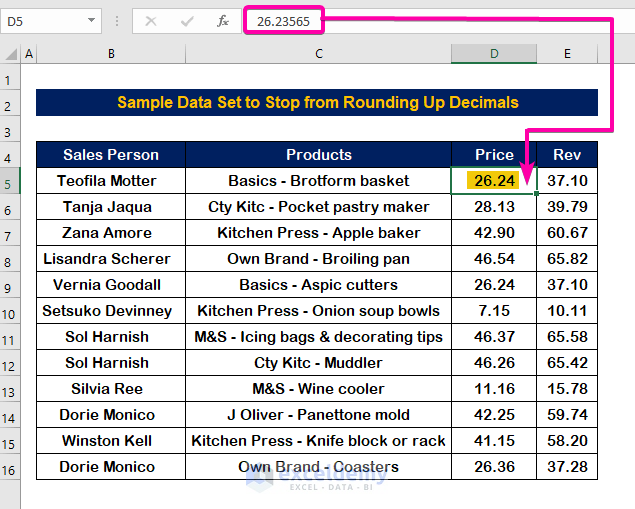
Task: Select column C header
Action: point(318,54)
